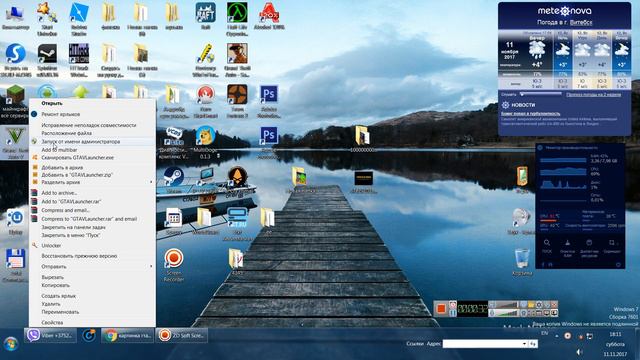Pause recording on the recorder toolbar
640x360 pixels.
[453, 313]
